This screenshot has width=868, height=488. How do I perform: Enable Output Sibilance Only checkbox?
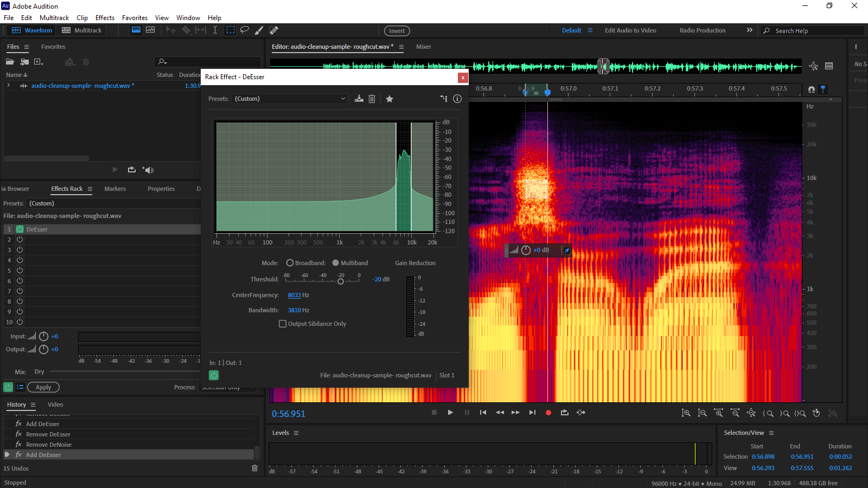click(x=283, y=324)
